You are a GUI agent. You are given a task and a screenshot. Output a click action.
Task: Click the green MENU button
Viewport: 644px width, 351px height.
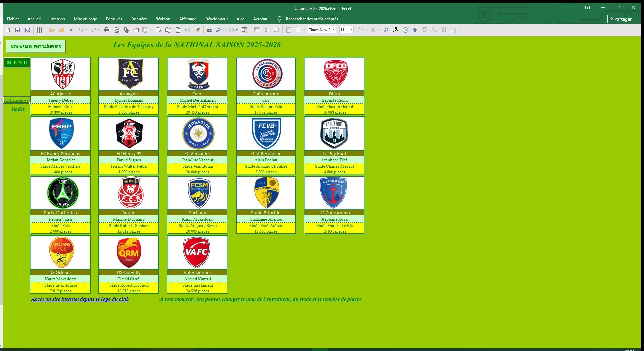click(x=17, y=62)
